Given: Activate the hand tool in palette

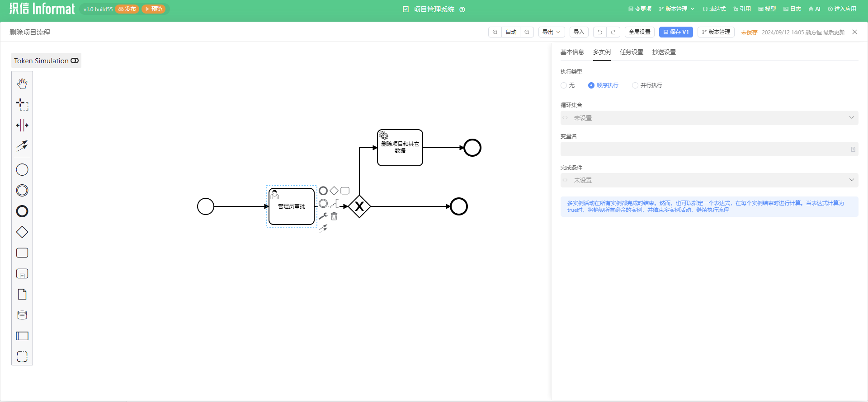Looking at the screenshot, I should [22, 84].
